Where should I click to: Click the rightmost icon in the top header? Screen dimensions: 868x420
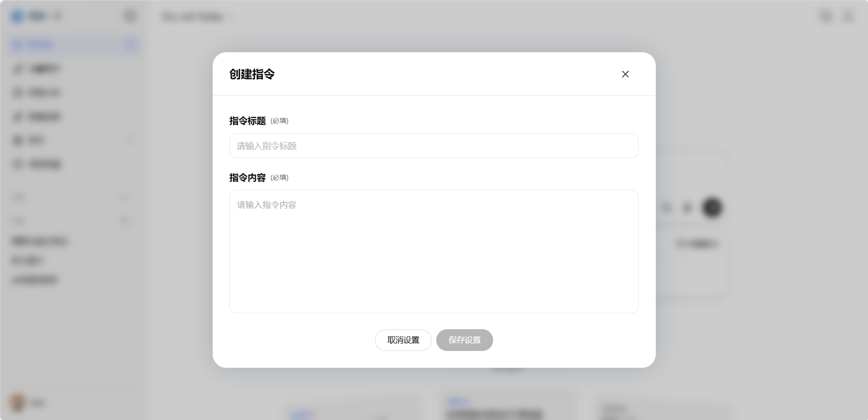[x=848, y=17]
